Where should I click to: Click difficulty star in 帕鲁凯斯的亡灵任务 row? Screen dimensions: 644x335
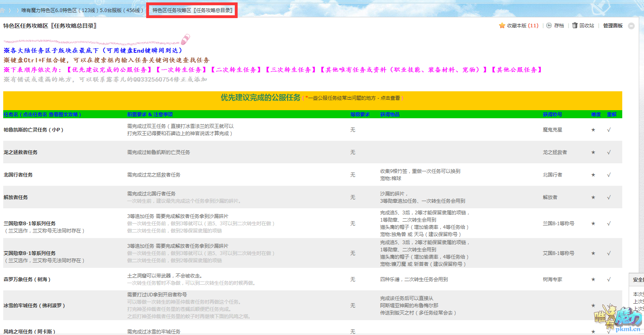pos(593,130)
